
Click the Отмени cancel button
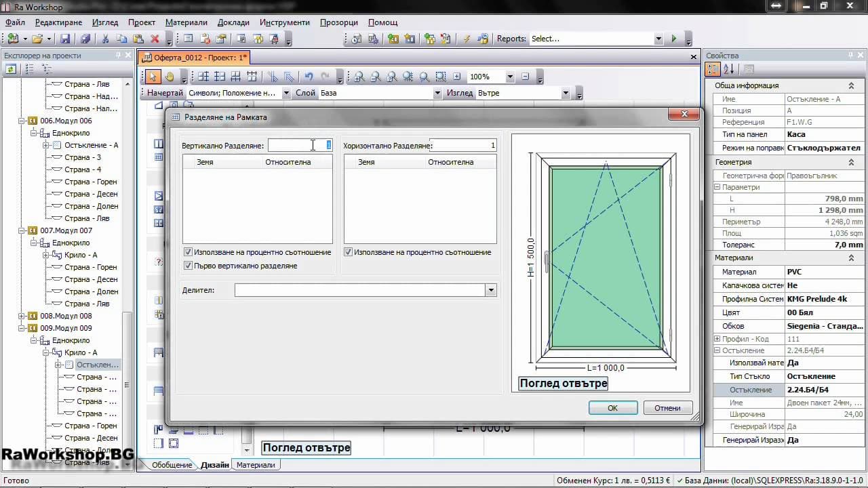click(x=667, y=408)
